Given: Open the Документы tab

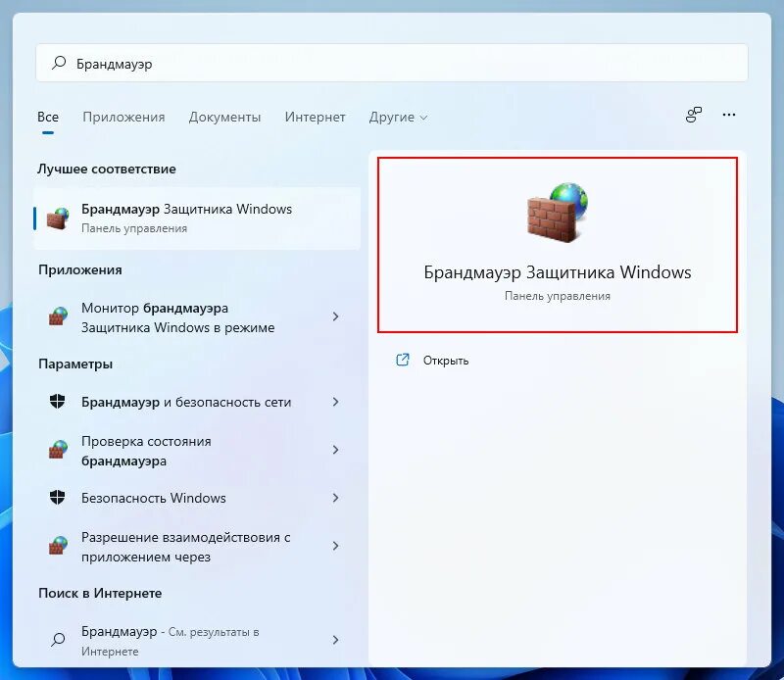Looking at the screenshot, I should (x=224, y=117).
